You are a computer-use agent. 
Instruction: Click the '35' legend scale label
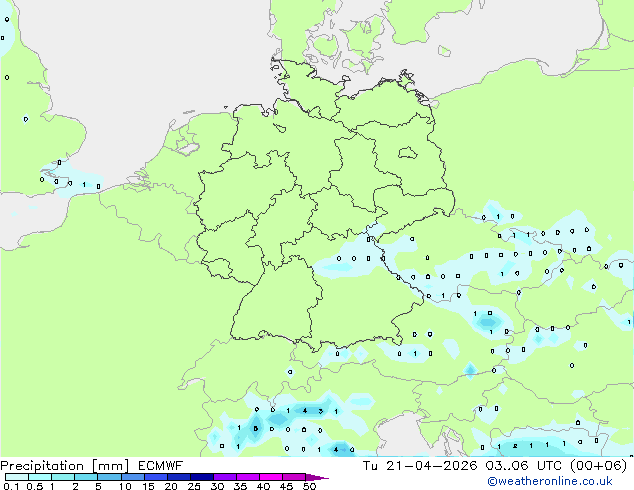coord(240,486)
